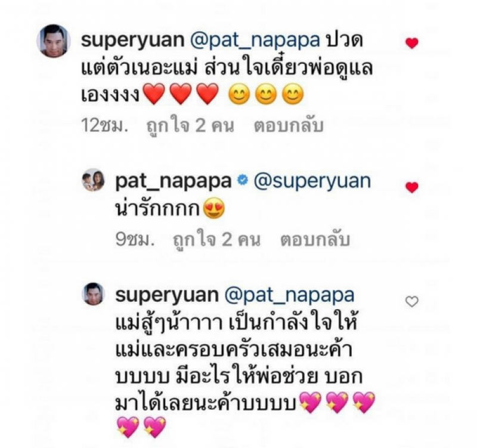Open @pat_napapa mention in the bottom reply

click(289, 296)
